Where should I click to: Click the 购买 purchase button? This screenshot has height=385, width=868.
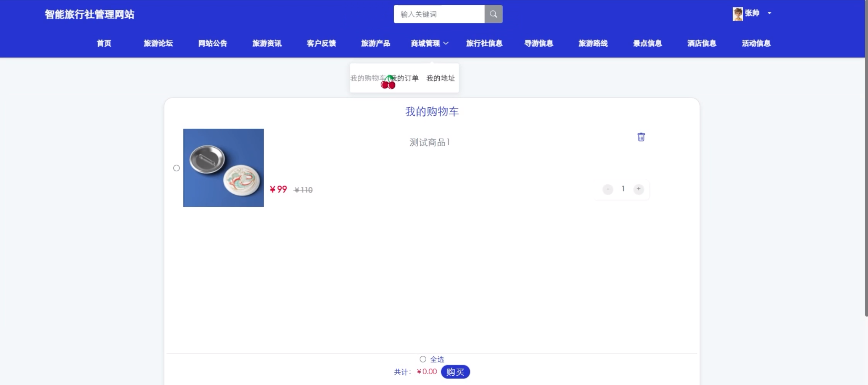point(455,372)
